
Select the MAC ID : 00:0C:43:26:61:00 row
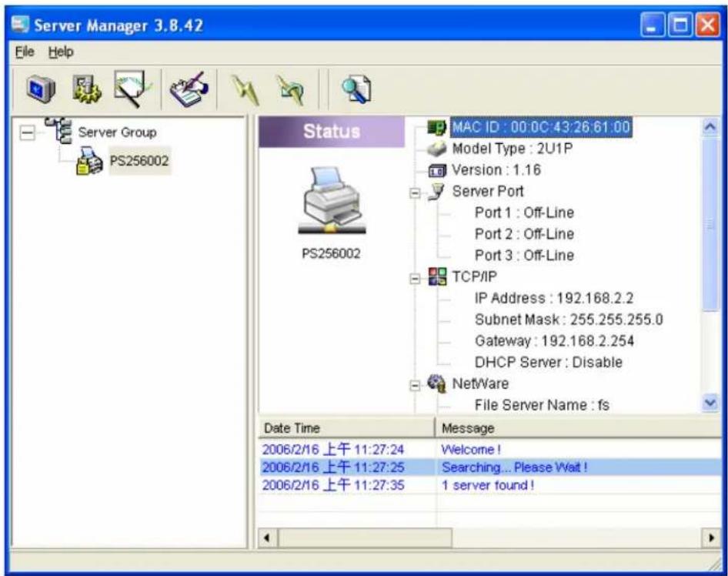pos(541,127)
